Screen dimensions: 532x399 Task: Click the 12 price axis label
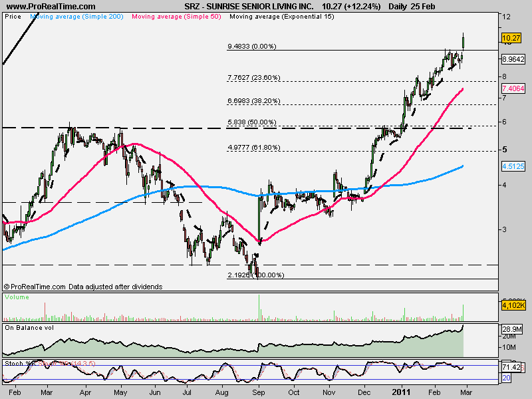(506, 17)
